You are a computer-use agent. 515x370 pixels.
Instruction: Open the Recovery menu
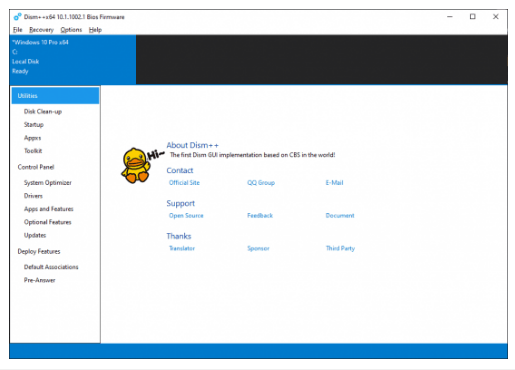click(41, 30)
